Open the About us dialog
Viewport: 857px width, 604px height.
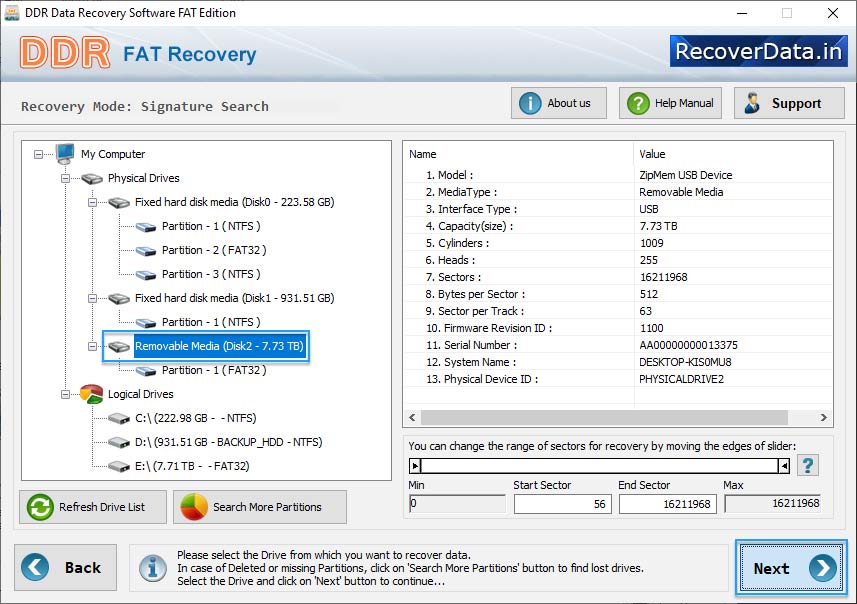tap(559, 103)
